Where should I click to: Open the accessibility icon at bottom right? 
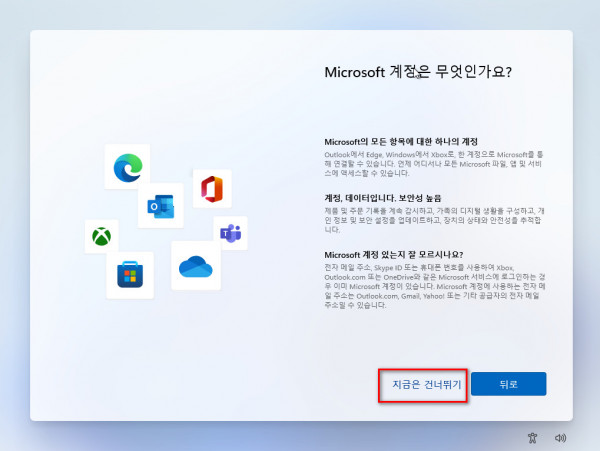click(x=532, y=438)
